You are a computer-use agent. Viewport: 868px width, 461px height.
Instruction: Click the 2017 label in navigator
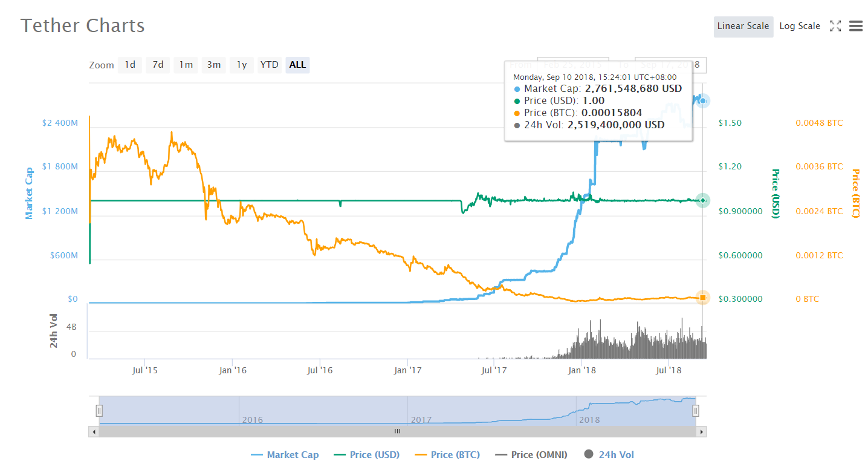coord(421,419)
